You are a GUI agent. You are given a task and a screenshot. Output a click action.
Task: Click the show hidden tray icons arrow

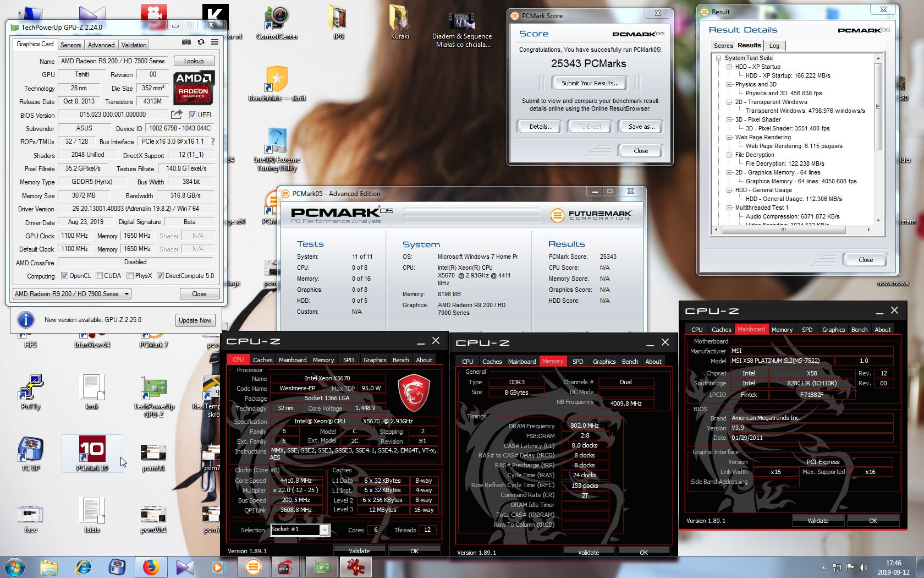823,568
